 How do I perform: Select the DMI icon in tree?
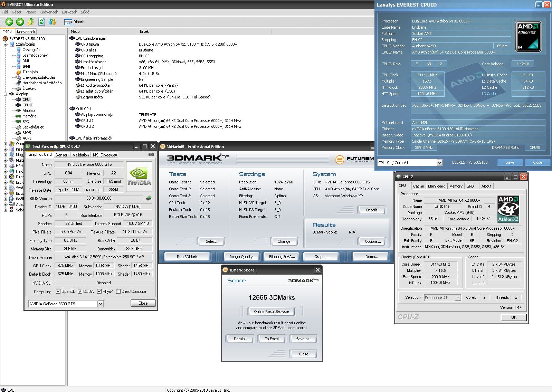point(19,61)
